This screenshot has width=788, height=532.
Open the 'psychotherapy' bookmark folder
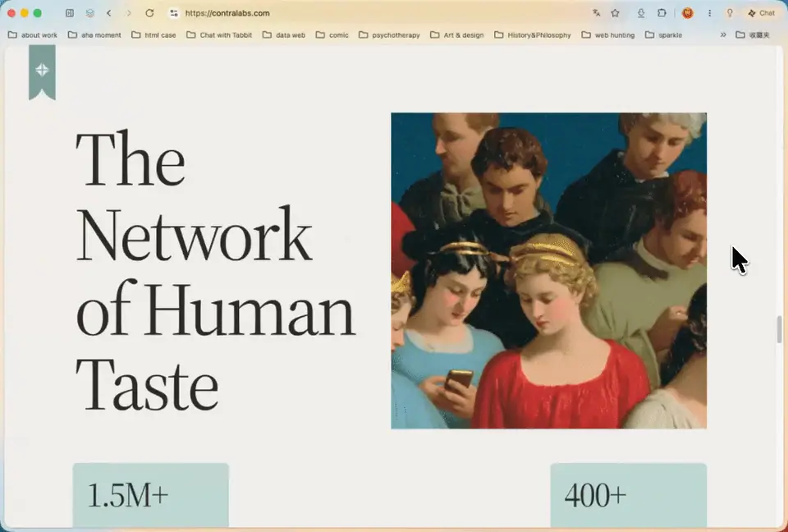389,34
